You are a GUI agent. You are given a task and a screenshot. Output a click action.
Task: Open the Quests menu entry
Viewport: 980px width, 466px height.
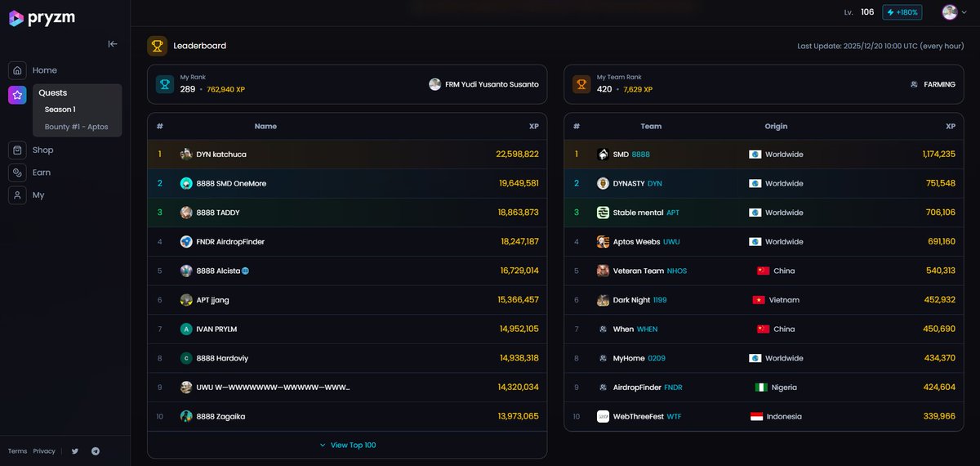(x=53, y=93)
